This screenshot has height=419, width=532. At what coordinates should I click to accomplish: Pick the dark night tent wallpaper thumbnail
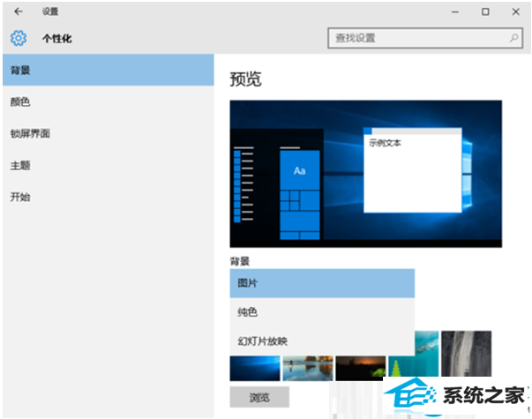tap(361, 367)
